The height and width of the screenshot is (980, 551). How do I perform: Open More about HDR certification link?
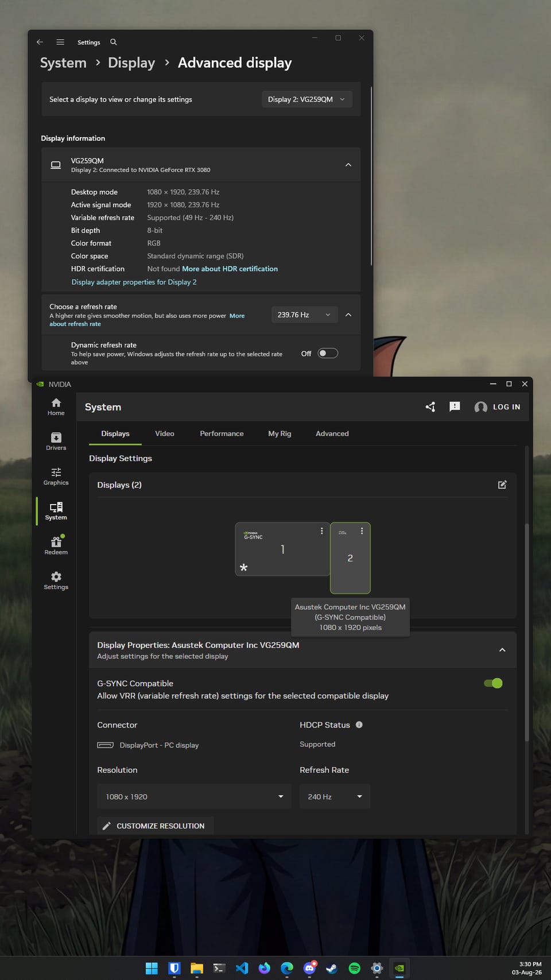(x=230, y=269)
